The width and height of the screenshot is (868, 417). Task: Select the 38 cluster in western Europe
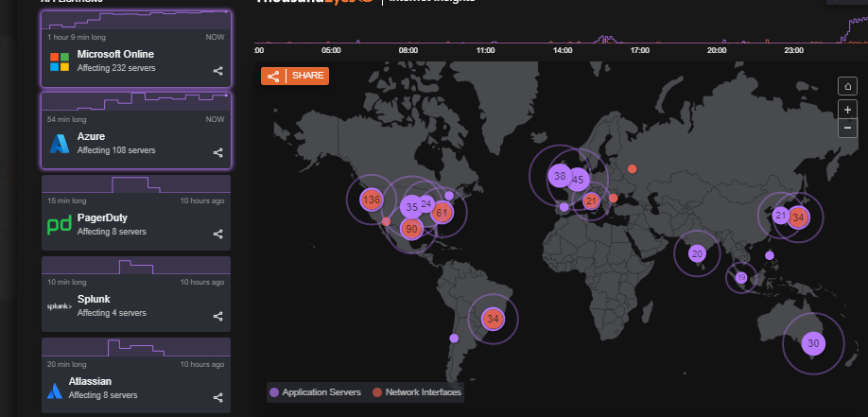click(560, 176)
